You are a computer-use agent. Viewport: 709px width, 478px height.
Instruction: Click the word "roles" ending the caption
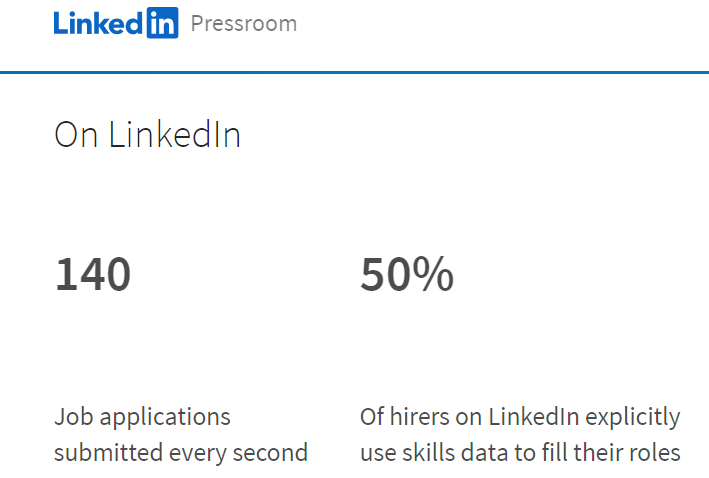pyautogui.click(x=653, y=453)
